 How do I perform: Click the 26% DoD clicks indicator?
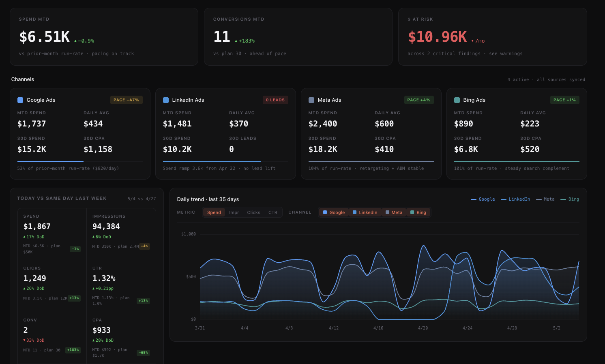point(34,289)
